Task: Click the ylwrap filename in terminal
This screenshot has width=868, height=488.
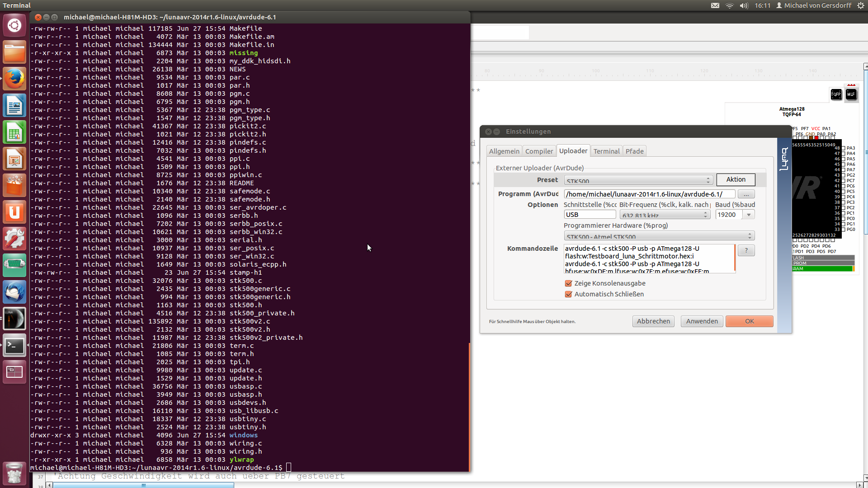Action: (241, 460)
